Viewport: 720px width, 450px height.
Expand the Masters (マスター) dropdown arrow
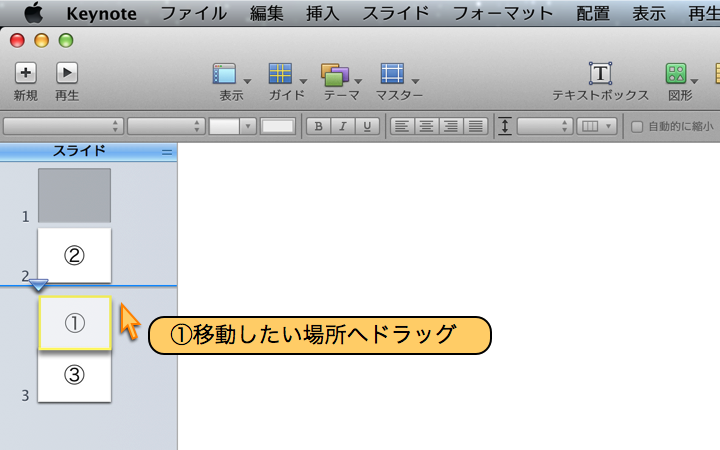coord(415,81)
